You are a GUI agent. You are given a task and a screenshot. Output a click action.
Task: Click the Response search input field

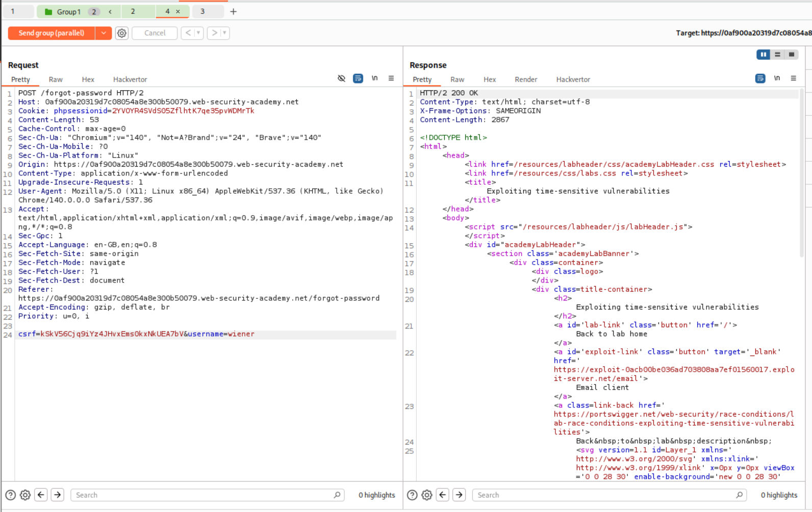pos(604,495)
